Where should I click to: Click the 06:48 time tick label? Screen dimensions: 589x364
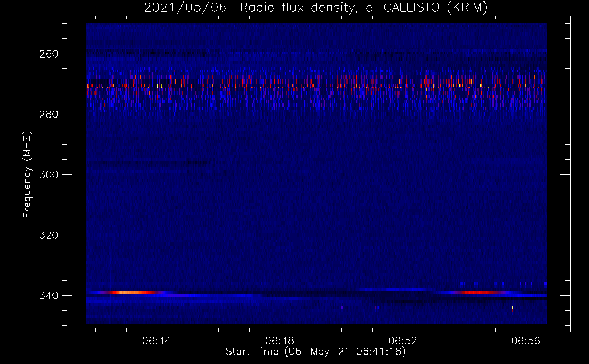click(280, 341)
